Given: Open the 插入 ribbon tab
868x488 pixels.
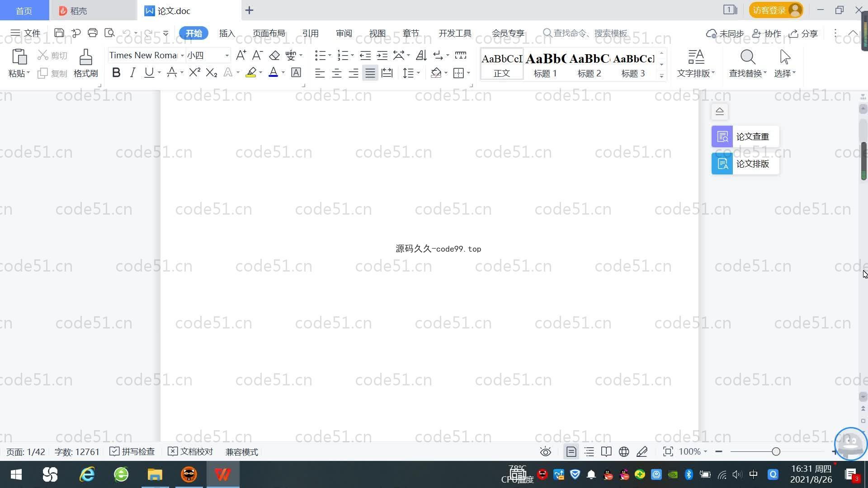Looking at the screenshot, I should point(227,33).
